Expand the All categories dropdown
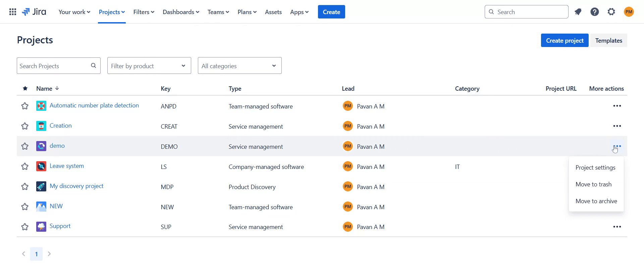This screenshot has height=270, width=644. [239, 66]
